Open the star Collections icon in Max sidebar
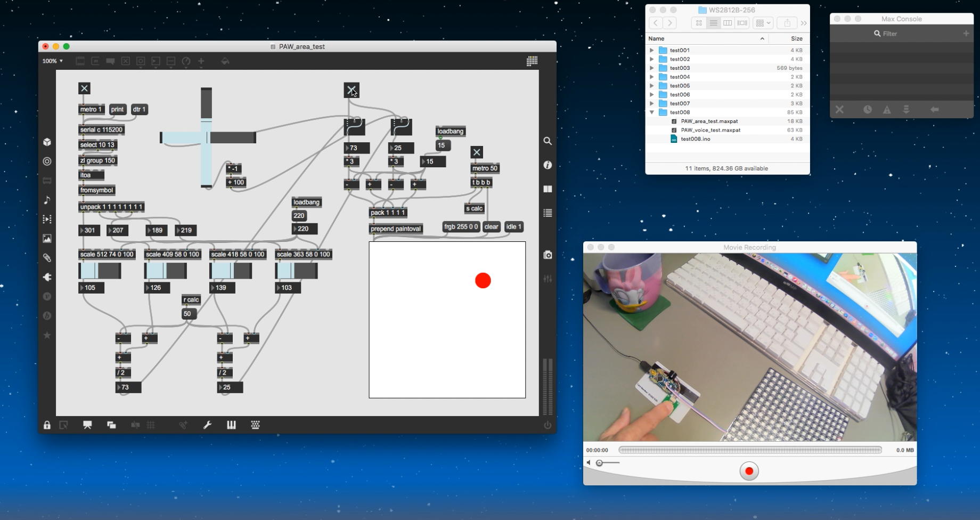 (47, 335)
